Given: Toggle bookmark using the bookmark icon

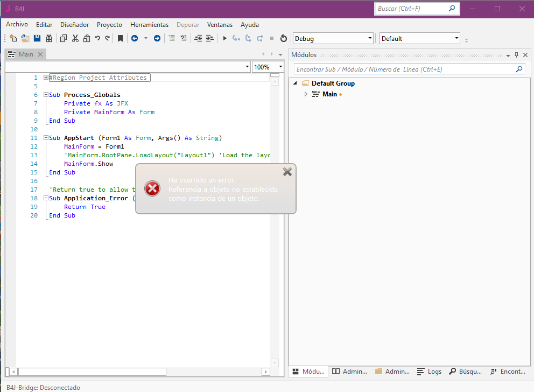Looking at the screenshot, I should coord(121,38).
